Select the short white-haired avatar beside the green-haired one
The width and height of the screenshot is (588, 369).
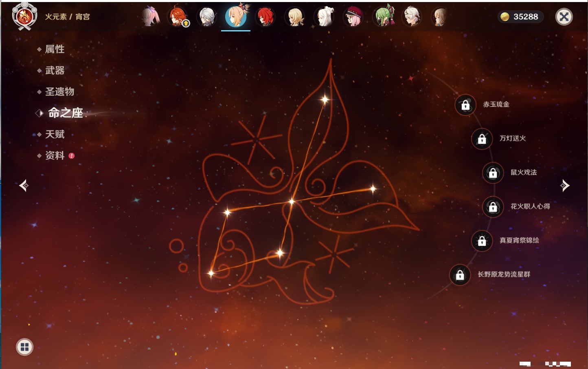point(412,17)
